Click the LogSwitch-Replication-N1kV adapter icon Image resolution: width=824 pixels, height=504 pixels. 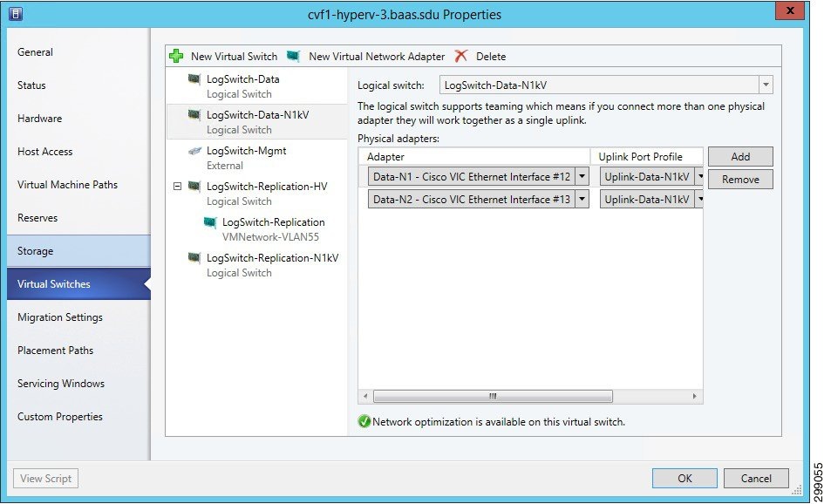coord(194,257)
